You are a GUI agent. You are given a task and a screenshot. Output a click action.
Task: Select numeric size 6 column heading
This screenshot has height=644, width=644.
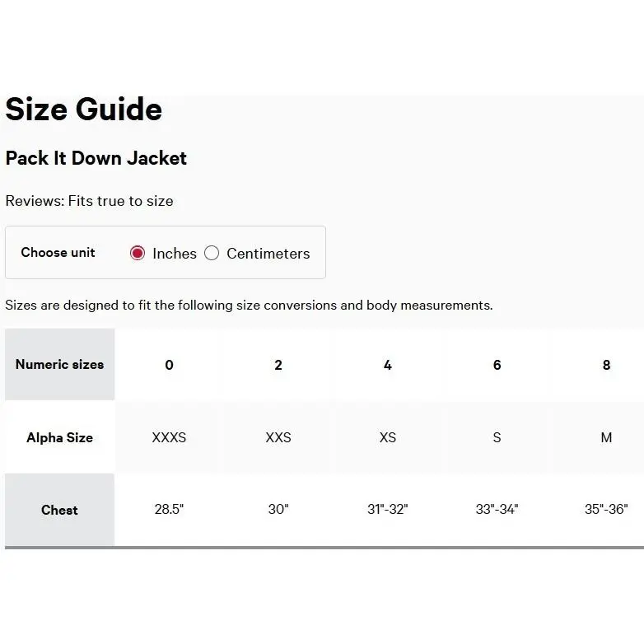point(497,365)
